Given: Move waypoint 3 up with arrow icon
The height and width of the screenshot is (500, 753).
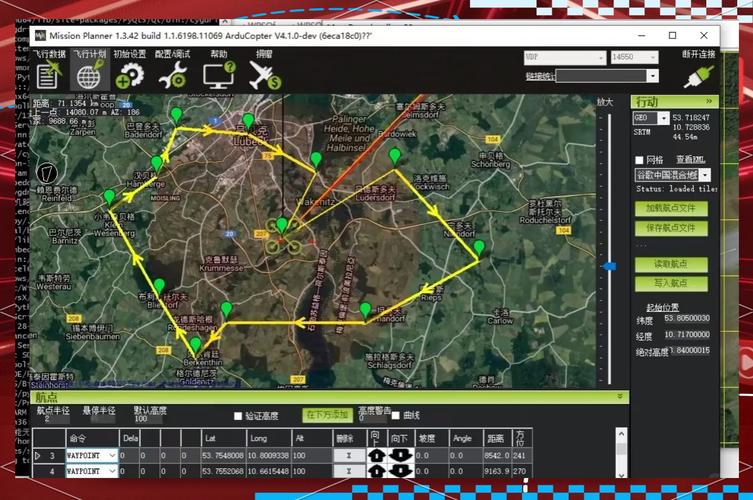Looking at the screenshot, I should (376, 456).
